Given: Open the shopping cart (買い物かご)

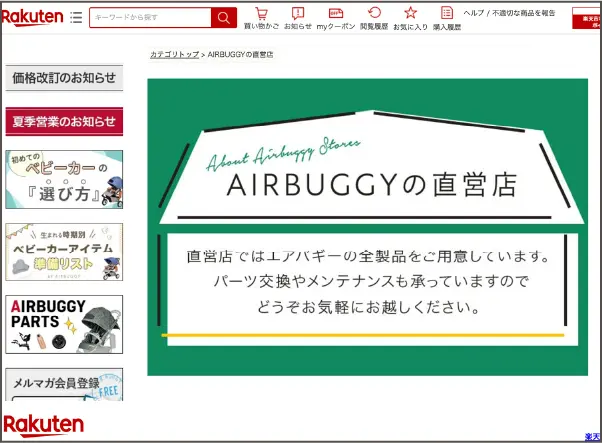Looking at the screenshot, I should click(261, 18).
